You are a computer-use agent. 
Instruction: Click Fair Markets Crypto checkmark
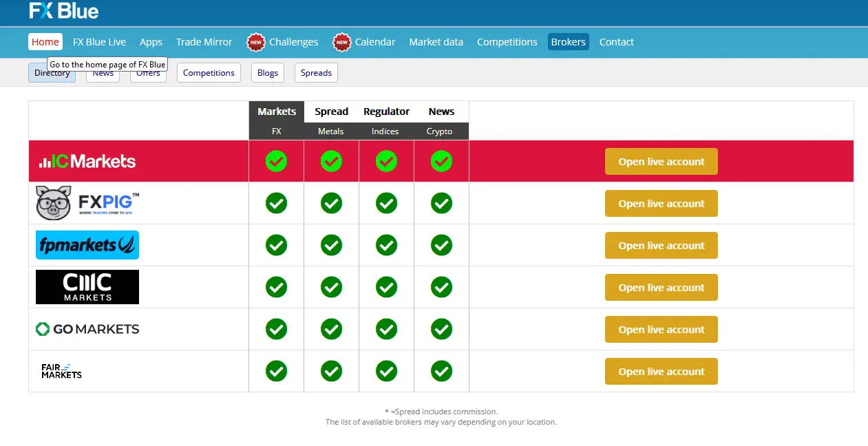[441, 371]
